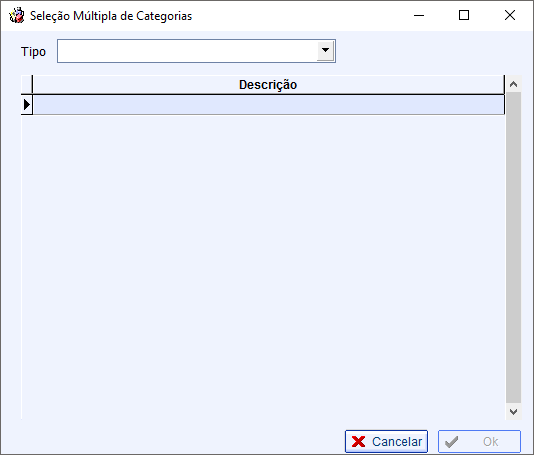
Task: Minimize the Seleção Múltipla de Categorias window
Action: click(419, 15)
